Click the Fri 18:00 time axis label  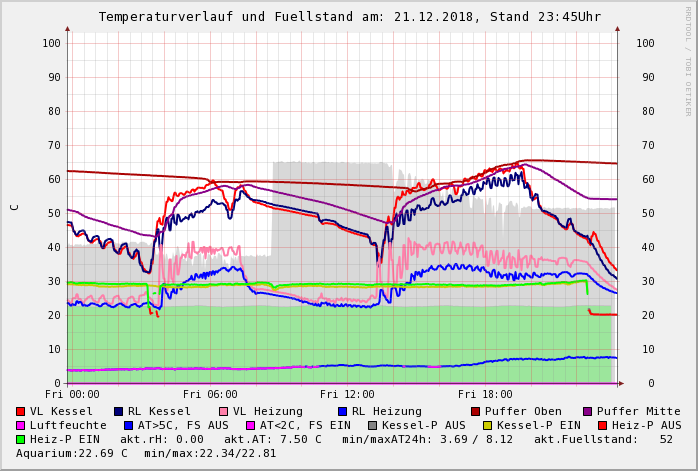pyautogui.click(x=484, y=395)
